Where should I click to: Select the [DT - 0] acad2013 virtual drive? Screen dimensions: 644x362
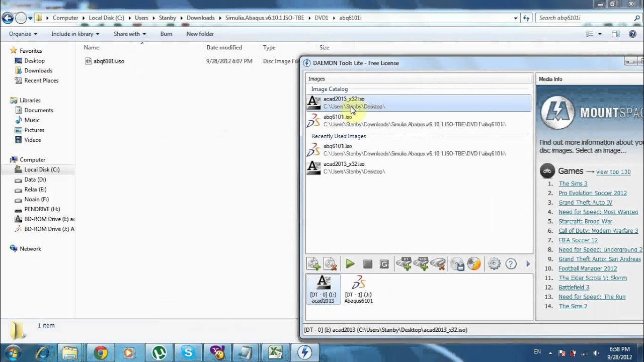pyautogui.click(x=323, y=289)
